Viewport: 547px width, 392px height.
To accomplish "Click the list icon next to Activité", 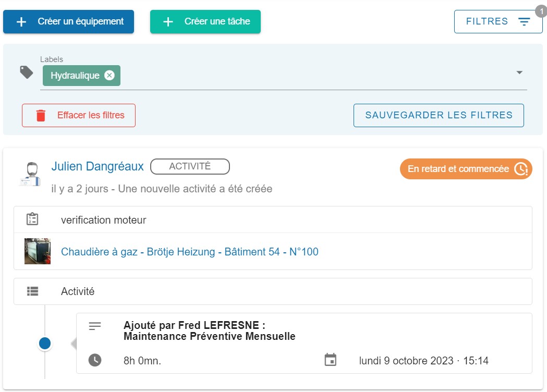I will 32,291.
